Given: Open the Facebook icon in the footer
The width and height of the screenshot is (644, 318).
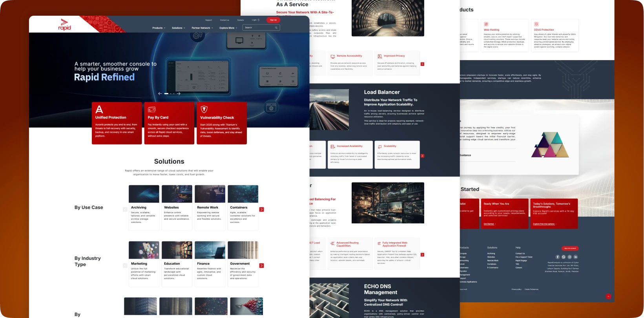Looking at the screenshot, I should (x=558, y=257).
